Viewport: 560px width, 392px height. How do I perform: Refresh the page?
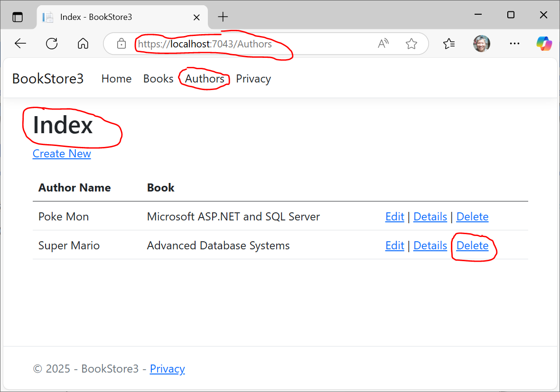pos(52,44)
